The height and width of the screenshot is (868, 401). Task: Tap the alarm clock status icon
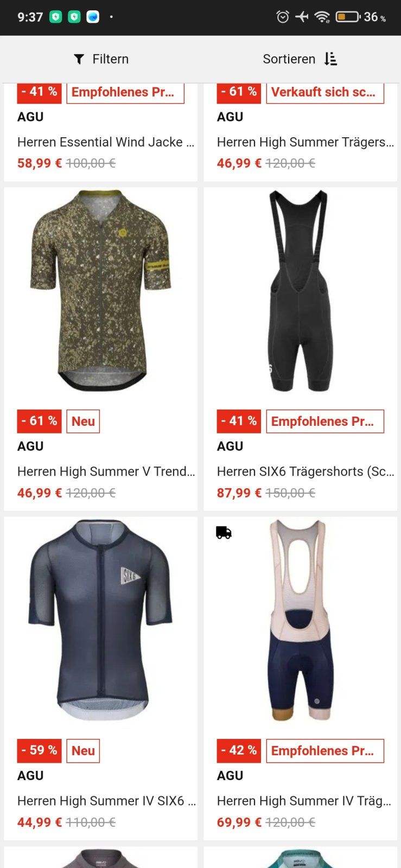[x=283, y=17]
